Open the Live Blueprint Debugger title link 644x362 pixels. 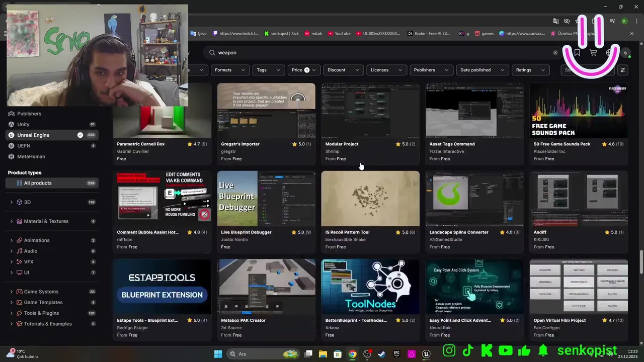point(246,232)
